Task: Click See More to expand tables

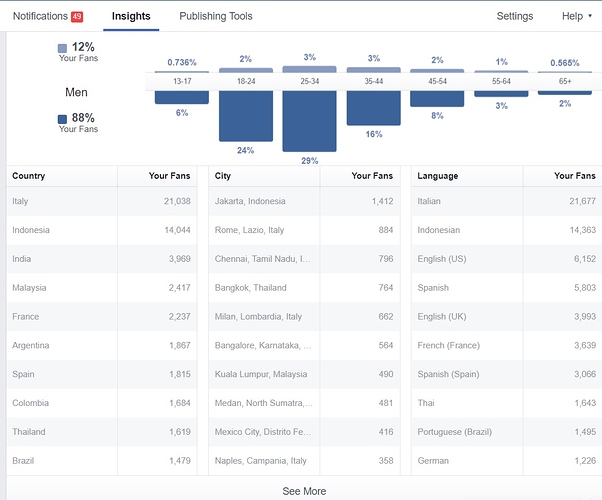Action: point(304,491)
